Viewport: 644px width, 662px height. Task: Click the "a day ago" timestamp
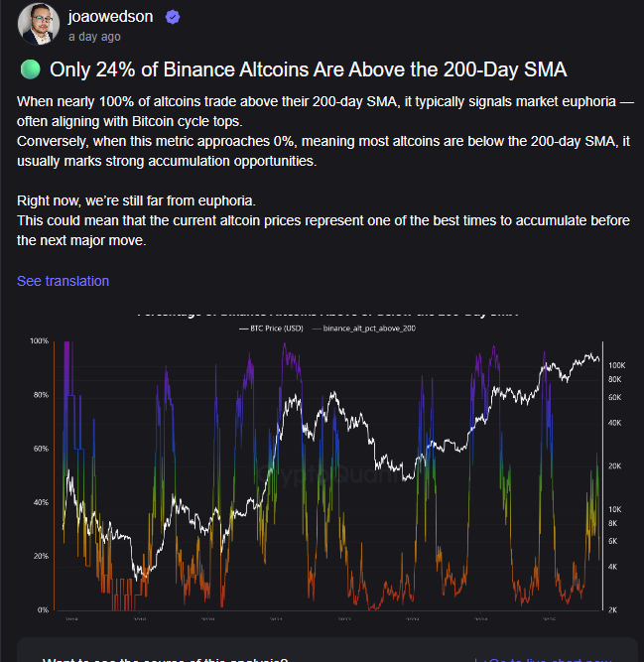pos(94,37)
